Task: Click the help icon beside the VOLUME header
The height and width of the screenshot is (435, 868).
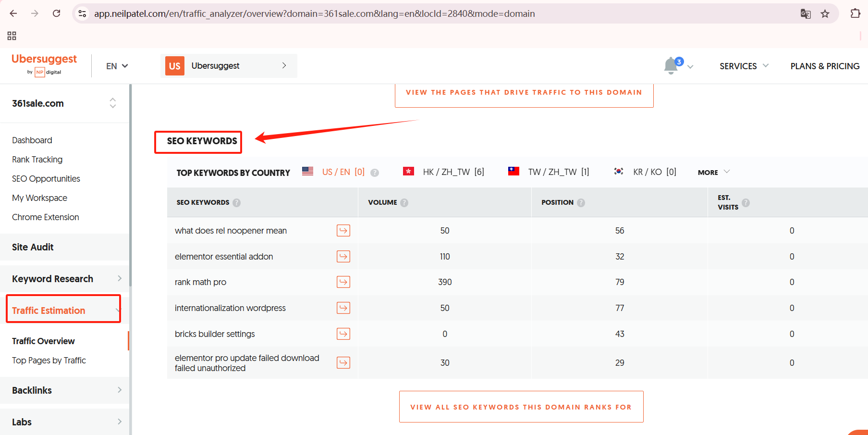Action: coord(404,202)
